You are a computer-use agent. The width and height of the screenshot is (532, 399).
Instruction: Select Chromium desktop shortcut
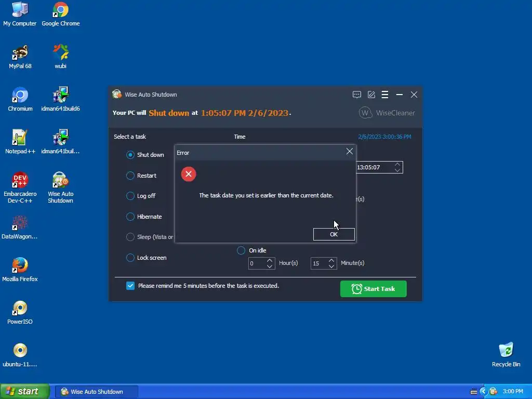(x=20, y=99)
